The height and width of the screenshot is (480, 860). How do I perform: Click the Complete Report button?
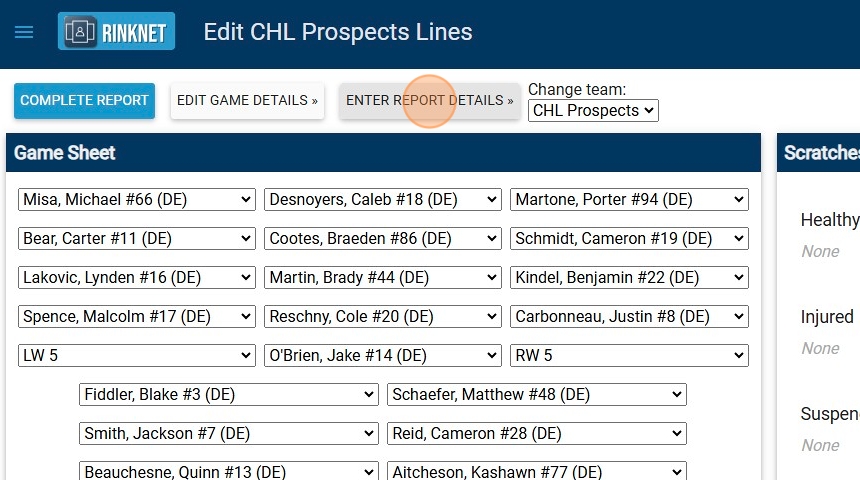[x=84, y=101]
